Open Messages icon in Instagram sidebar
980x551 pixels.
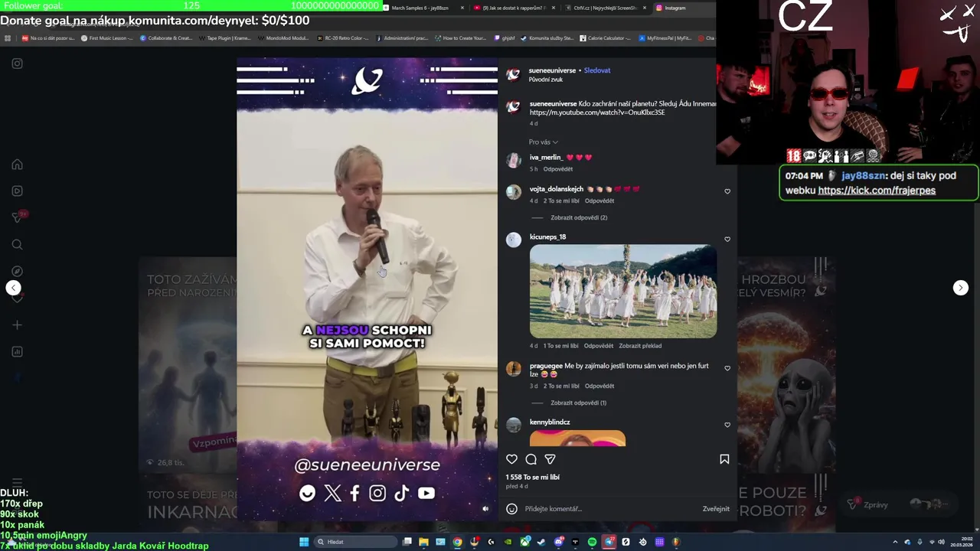17,217
